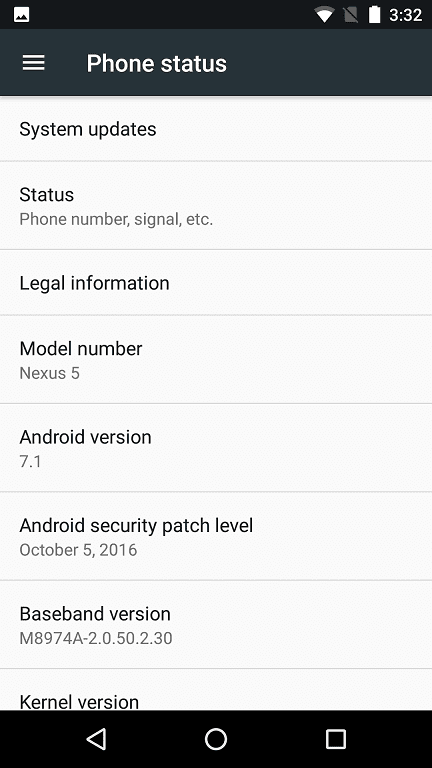Open recent apps with the square button
This screenshot has height=768, width=432.
tap(336, 739)
